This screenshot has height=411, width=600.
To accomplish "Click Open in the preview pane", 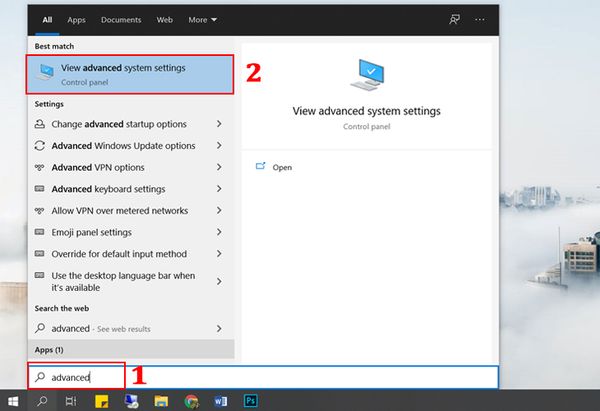I will coord(282,167).
